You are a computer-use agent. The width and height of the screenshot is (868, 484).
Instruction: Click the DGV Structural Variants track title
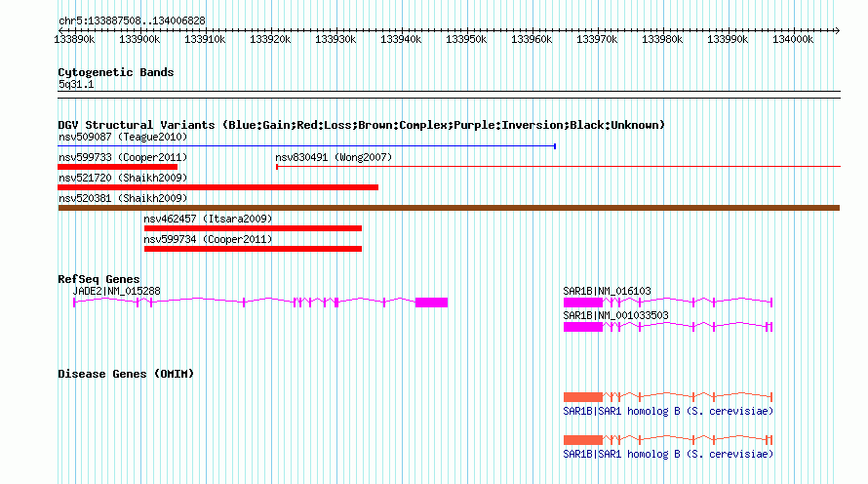[361, 125]
